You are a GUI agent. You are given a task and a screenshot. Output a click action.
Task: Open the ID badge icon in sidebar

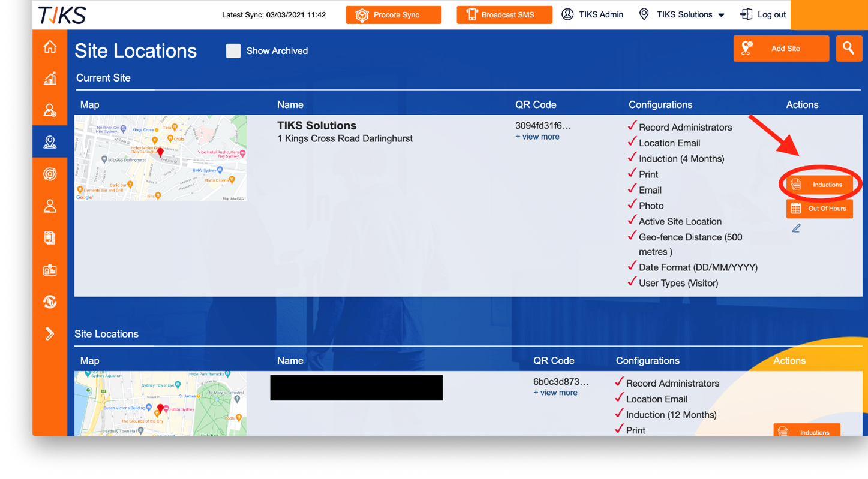pyautogui.click(x=50, y=270)
